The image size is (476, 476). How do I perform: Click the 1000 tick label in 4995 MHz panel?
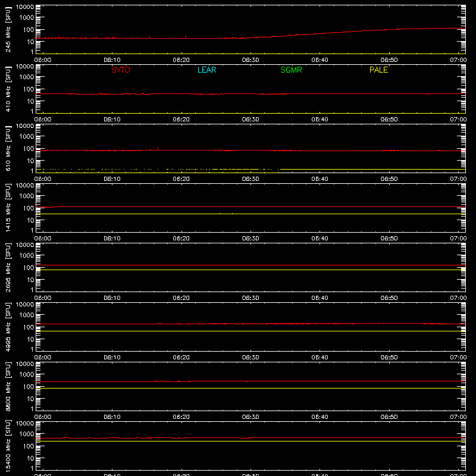click(27, 315)
